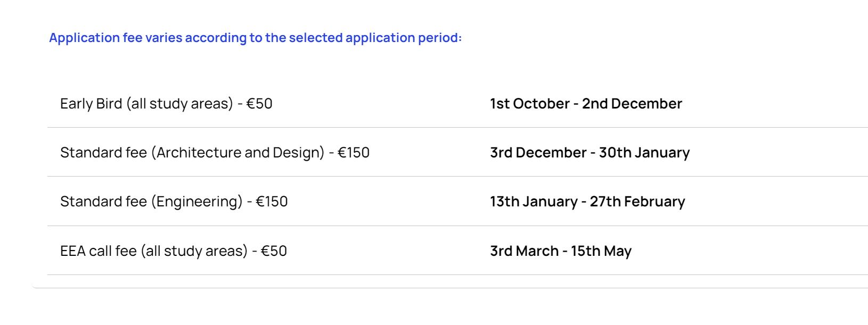Click the €150 amount in Architecture and Design row
Screen dimensions: 868x325
[x=354, y=153]
